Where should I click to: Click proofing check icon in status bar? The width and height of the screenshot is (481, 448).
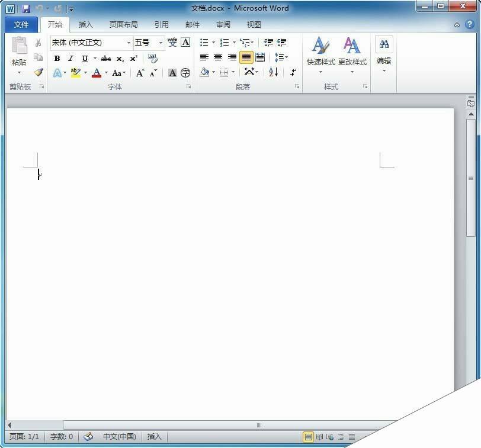88,436
